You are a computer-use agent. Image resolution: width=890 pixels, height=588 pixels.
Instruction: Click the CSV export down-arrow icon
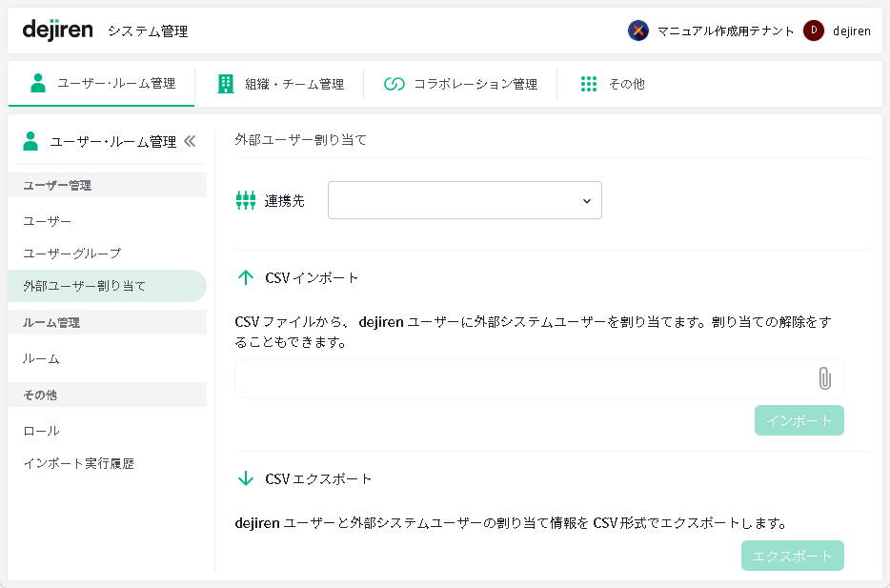(245, 478)
